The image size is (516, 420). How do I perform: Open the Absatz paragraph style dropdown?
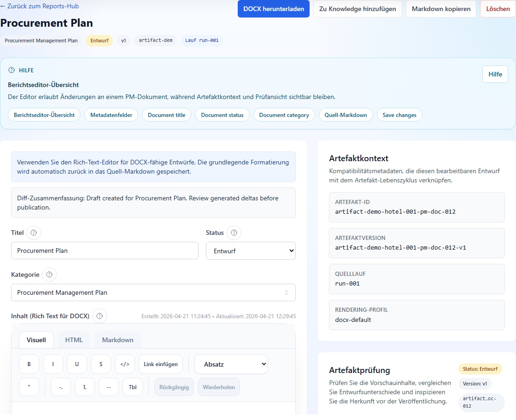pyautogui.click(x=231, y=364)
